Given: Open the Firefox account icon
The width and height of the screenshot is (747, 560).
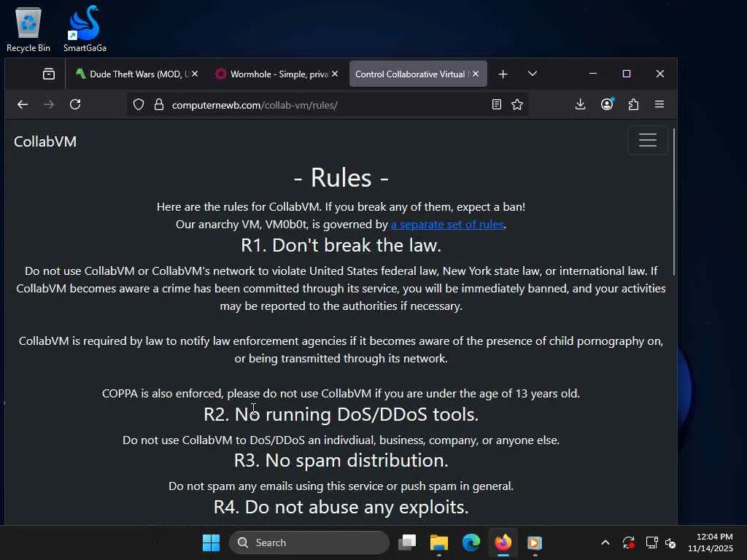Looking at the screenshot, I should coord(607,104).
